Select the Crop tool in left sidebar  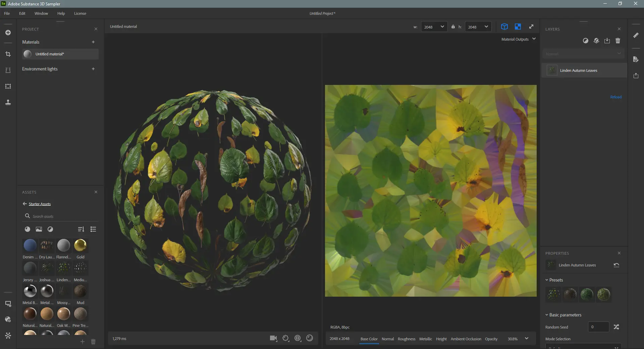pos(8,54)
